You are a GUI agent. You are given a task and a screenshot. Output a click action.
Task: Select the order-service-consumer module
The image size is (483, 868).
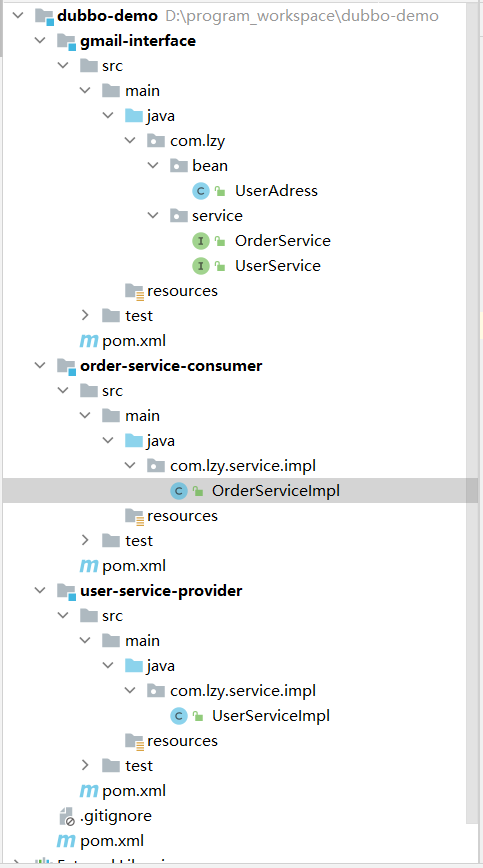pyautogui.click(x=171, y=366)
